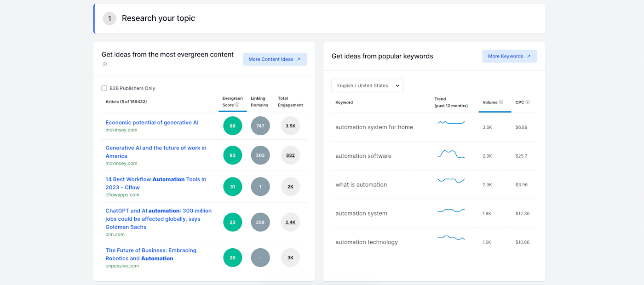Enable the B2B Publishers Only checkbox
The height and width of the screenshot is (285, 644).
[104, 88]
